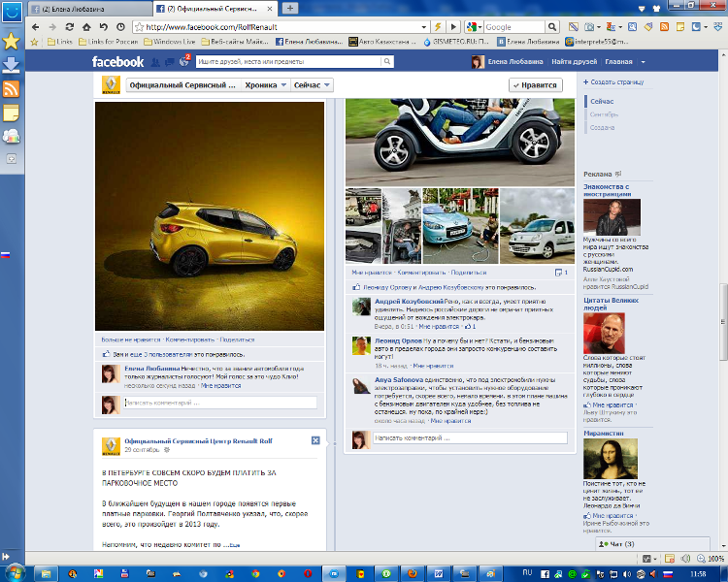
Task: Open the Windows Live bookmarks folder
Action: 170,42
